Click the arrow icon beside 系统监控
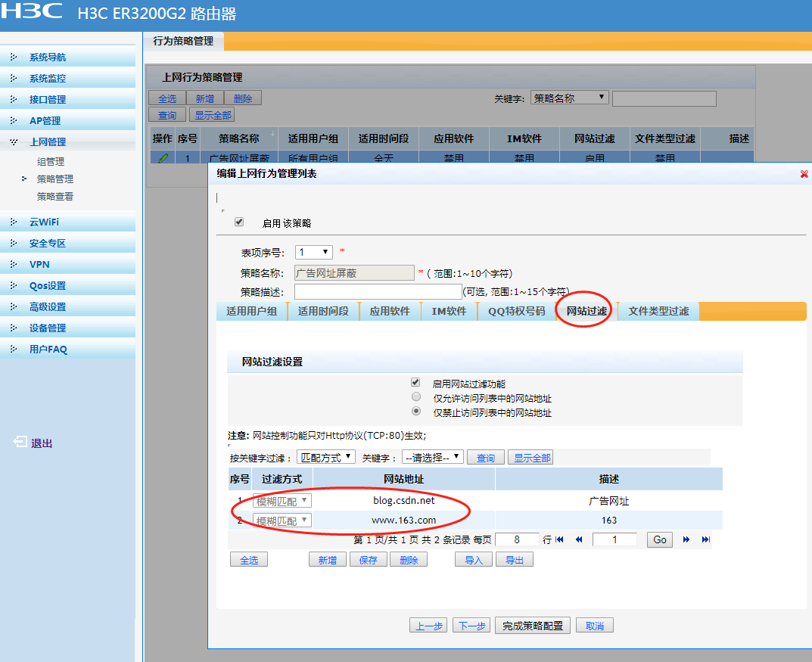 click(x=14, y=78)
